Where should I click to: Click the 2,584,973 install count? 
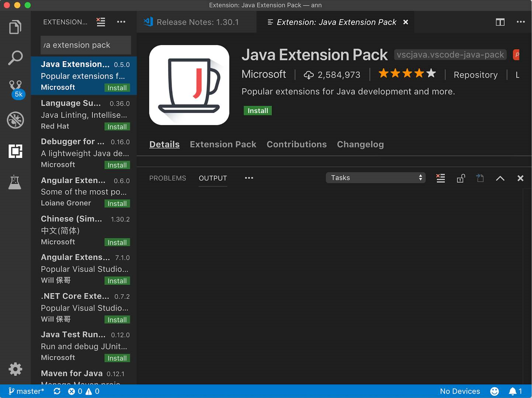coord(332,75)
